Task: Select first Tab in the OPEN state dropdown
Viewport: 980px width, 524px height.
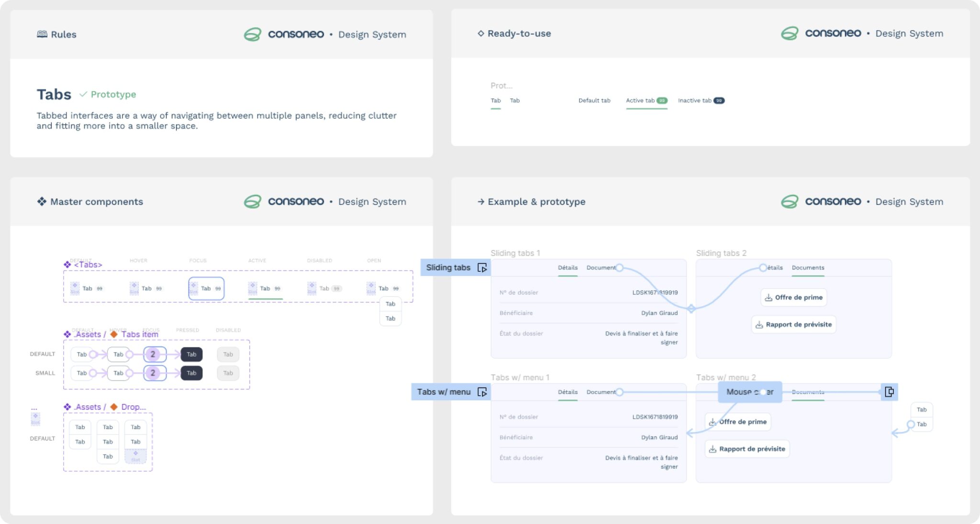Action: click(390, 304)
